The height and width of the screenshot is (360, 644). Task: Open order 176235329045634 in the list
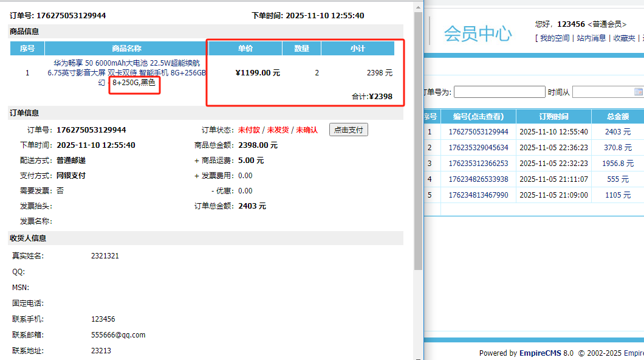(478, 148)
